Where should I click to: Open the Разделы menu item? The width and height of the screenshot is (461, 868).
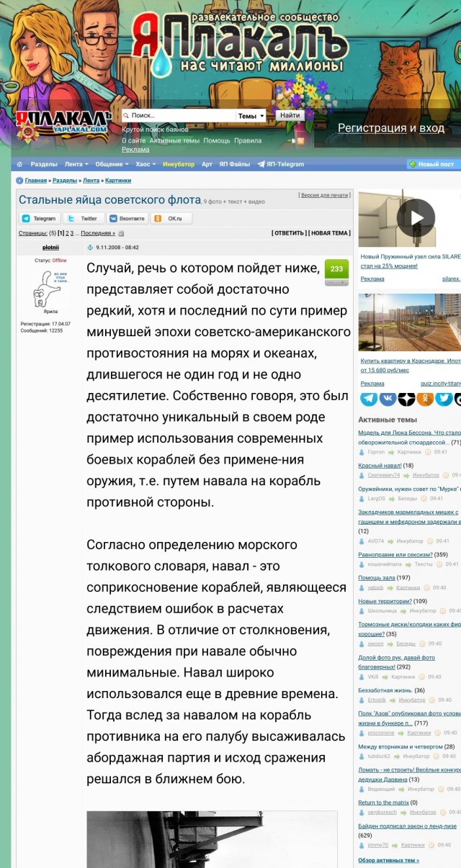[44, 164]
